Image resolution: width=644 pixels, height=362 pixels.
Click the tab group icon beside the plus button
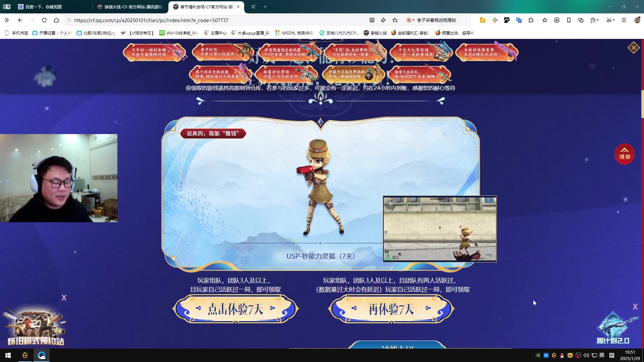click(254, 7)
